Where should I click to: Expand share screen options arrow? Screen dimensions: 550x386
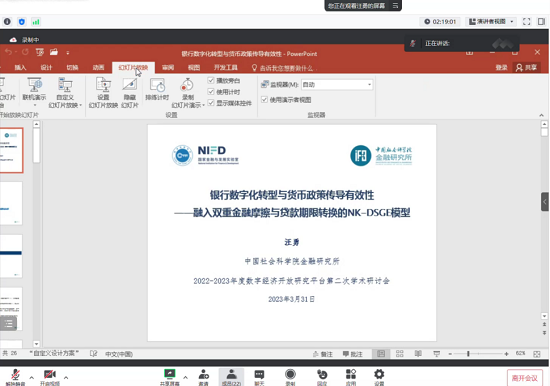[185, 378]
